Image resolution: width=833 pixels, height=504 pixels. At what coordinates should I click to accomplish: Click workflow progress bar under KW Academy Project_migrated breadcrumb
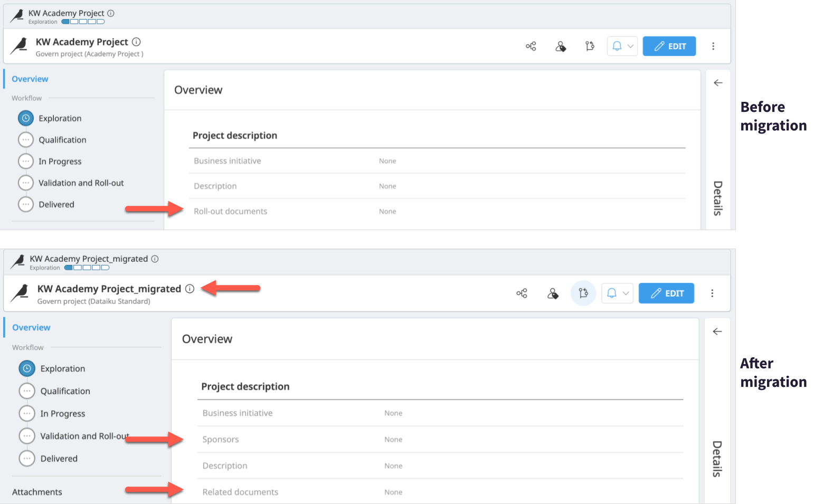pos(87,268)
